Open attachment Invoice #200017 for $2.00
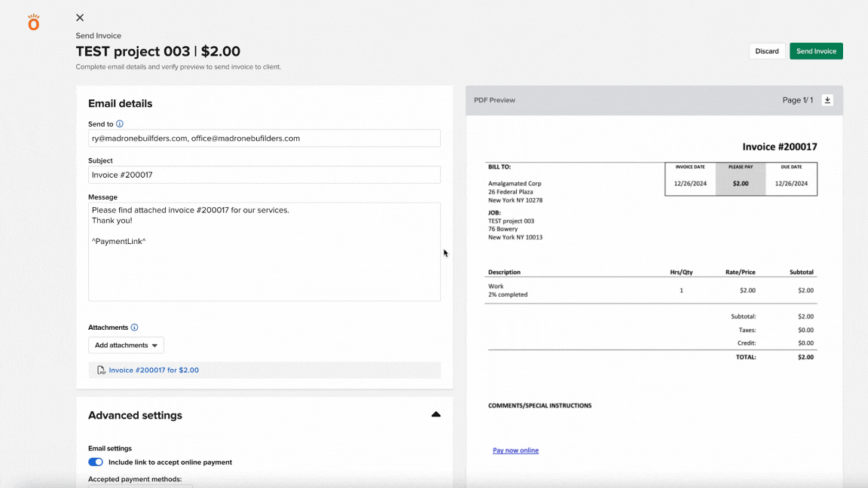 coord(154,370)
